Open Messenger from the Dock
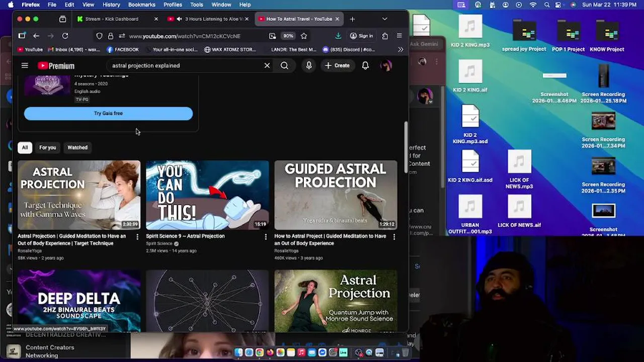Viewport: 644px width, 362px height. [323, 352]
